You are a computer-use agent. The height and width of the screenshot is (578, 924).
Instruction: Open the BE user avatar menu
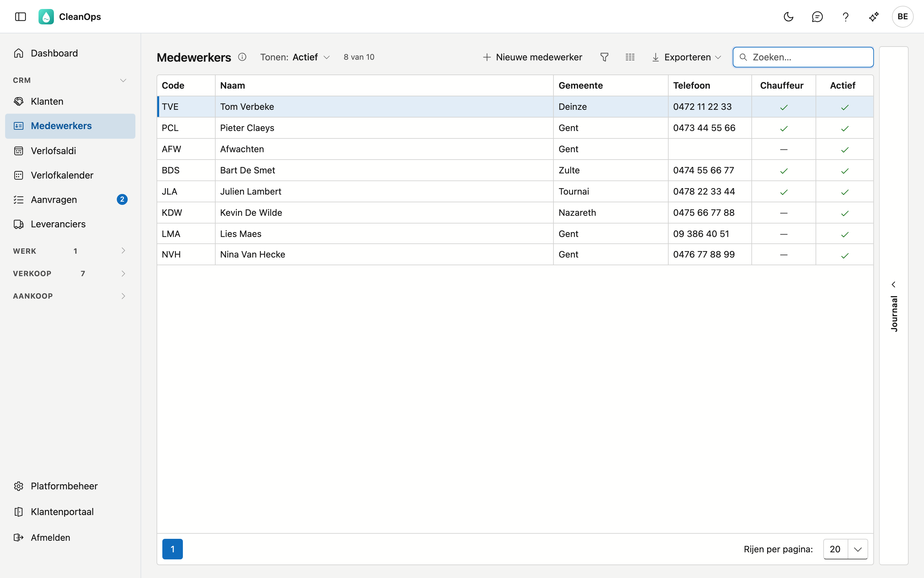coord(903,16)
